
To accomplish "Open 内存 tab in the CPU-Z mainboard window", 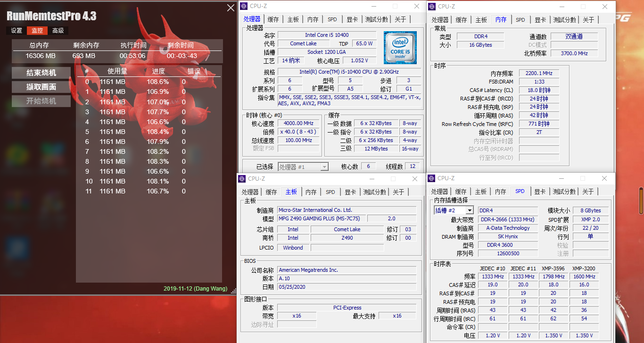I will click(311, 192).
